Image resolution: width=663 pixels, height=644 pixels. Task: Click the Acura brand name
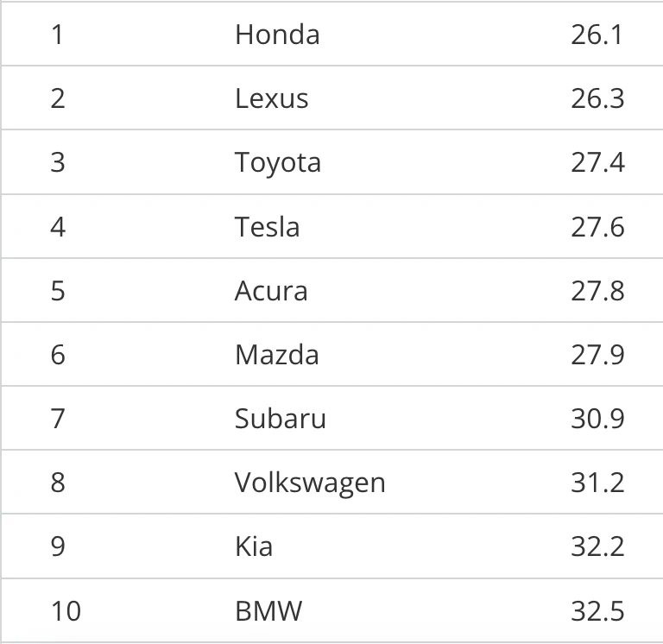(x=271, y=291)
